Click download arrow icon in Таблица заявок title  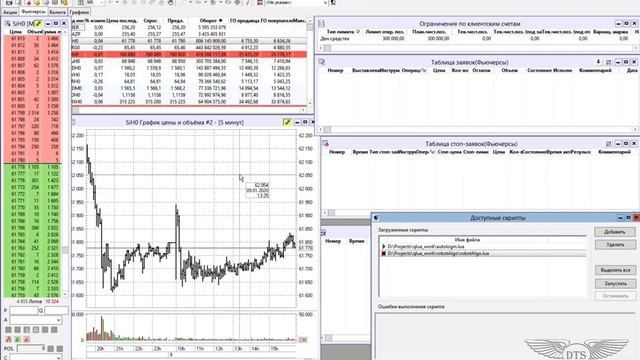(x=598, y=62)
